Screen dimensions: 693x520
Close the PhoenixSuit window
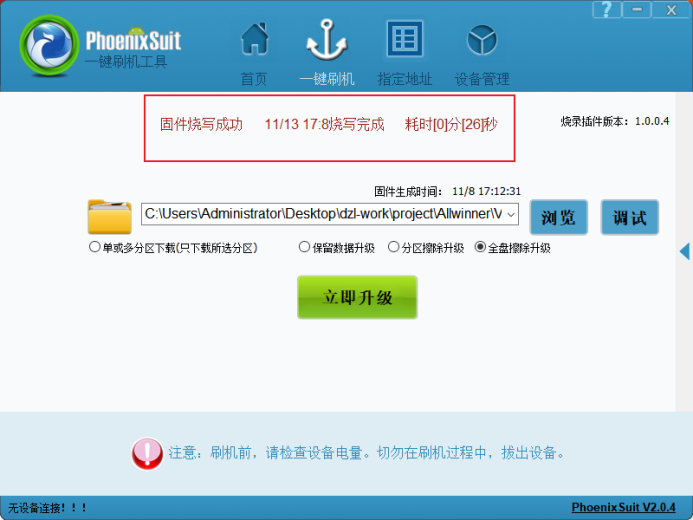coord(671,10)
